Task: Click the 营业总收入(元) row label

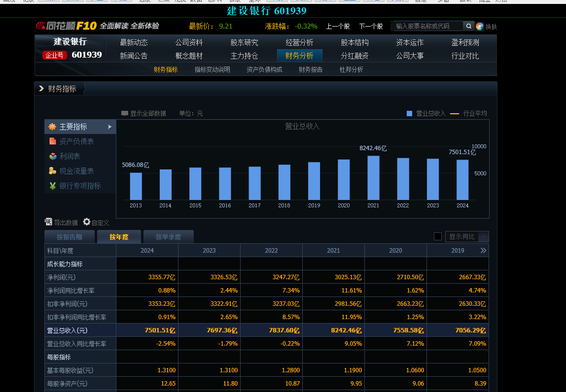Action: click(67, 330)
